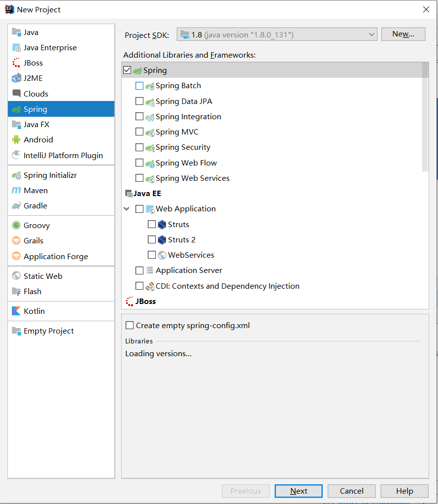This screenshot has height=504, width=438.
Task: Click the Kotlin K icon
Action: [x=16, y=311]
